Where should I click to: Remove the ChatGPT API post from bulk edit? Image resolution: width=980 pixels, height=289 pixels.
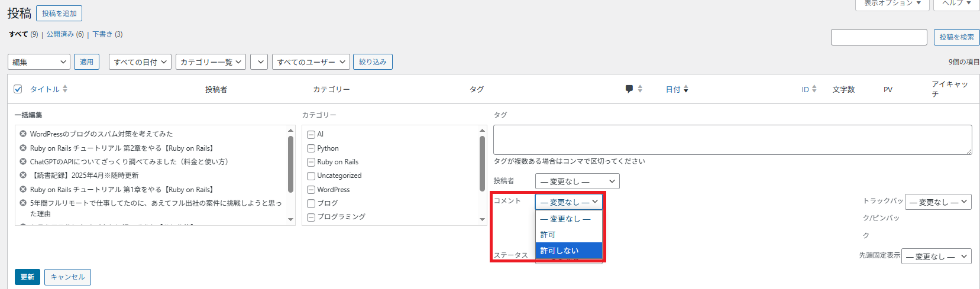point(23,161)
